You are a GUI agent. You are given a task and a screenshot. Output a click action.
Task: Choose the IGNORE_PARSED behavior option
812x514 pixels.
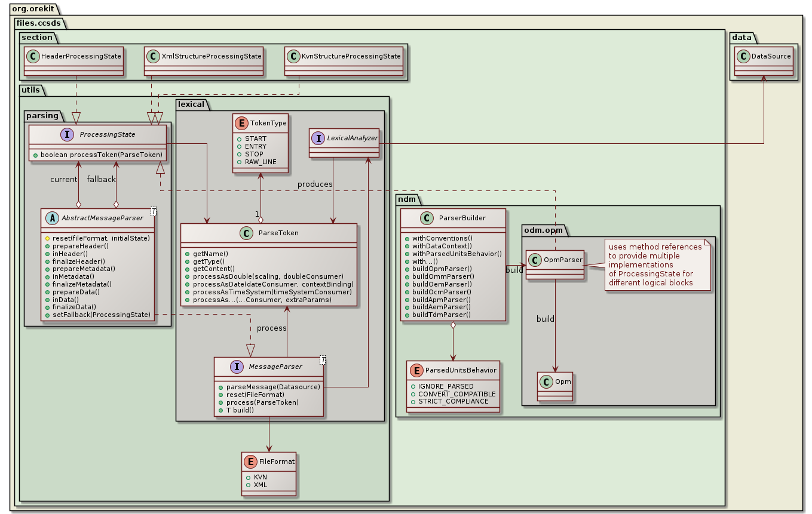446,386
